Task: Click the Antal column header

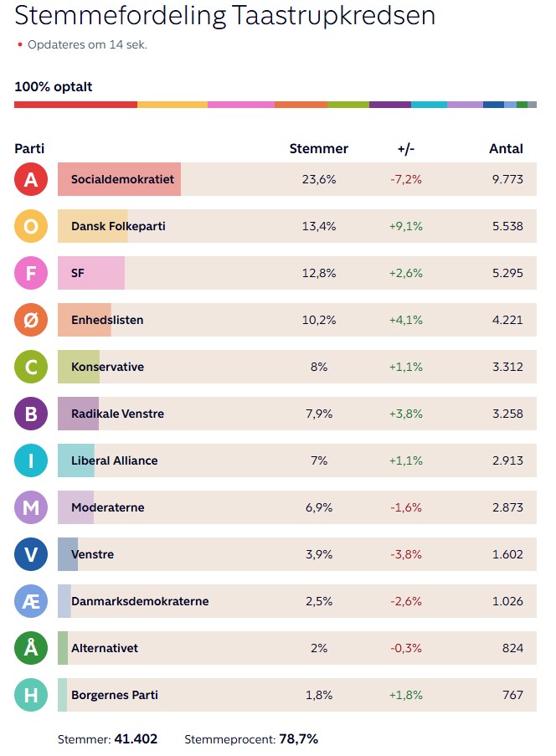Action: (506, 148)
